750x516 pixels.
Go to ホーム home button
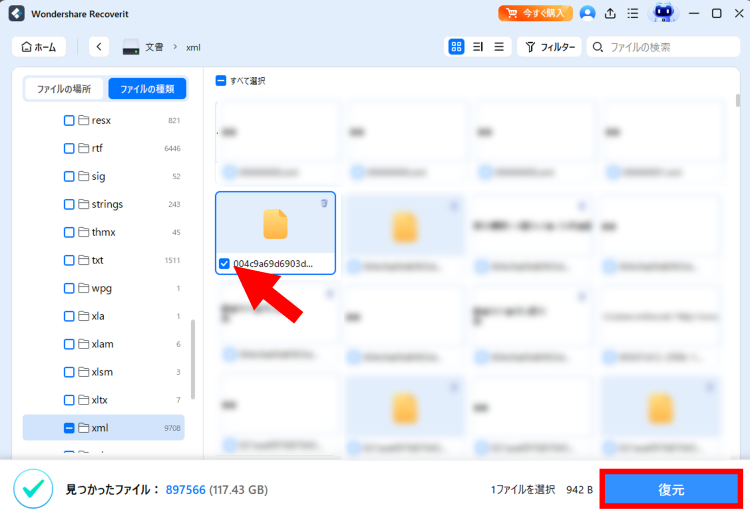39,47
